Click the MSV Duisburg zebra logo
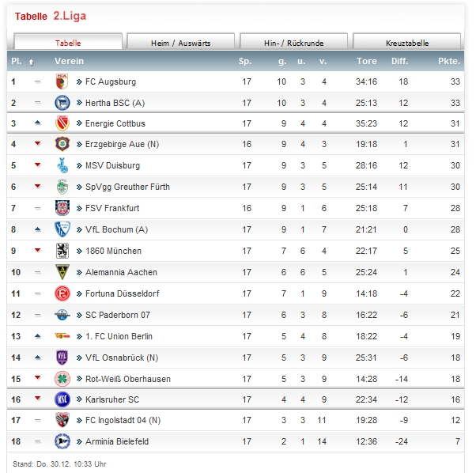The image size is (476, 473). tap(62, 166)
